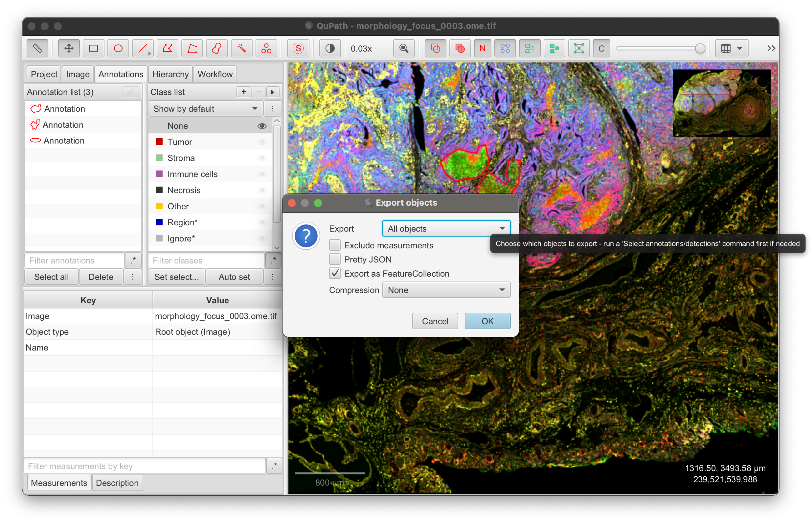
Task: Select the Rectangle drawing tool
Action: (94, 49)
